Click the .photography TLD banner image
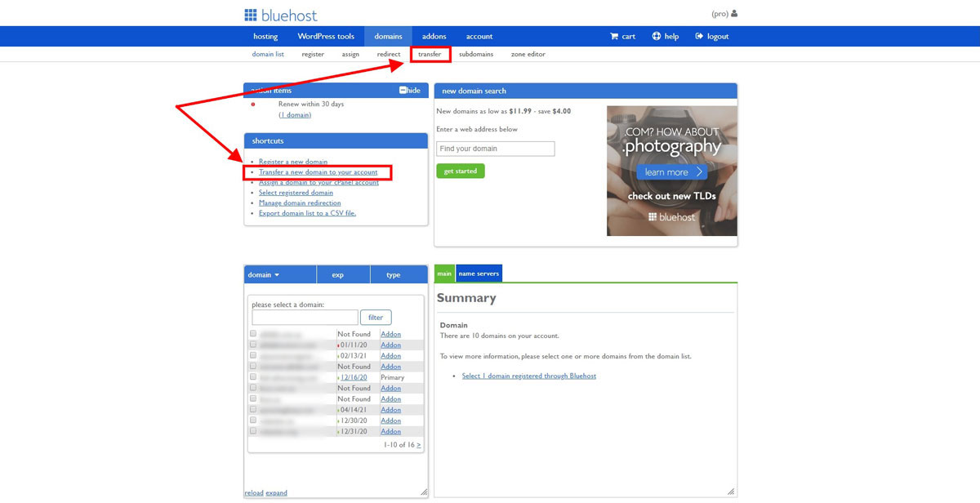Screen dimensions: 980x503 point(671,171)
